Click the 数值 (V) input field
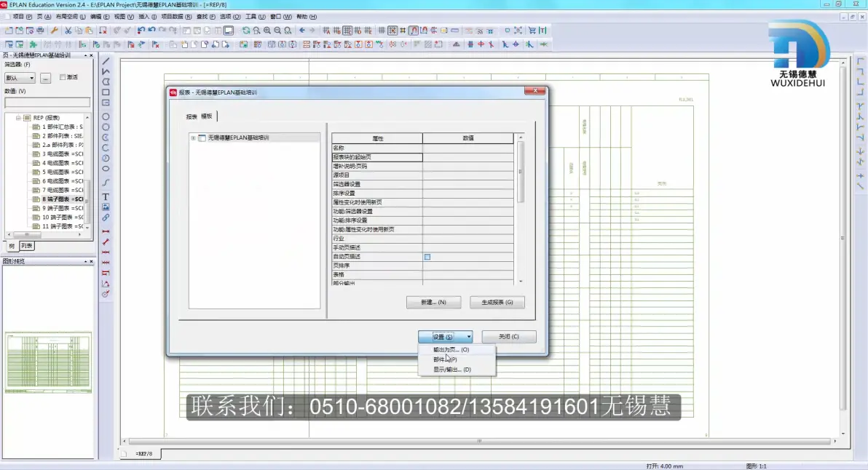 point(47,103)
